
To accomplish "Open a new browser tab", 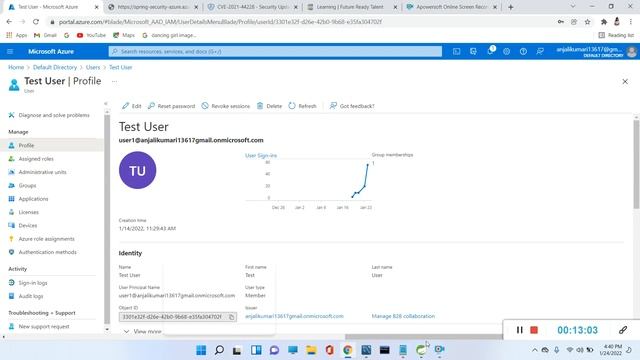I will [511, 7].
